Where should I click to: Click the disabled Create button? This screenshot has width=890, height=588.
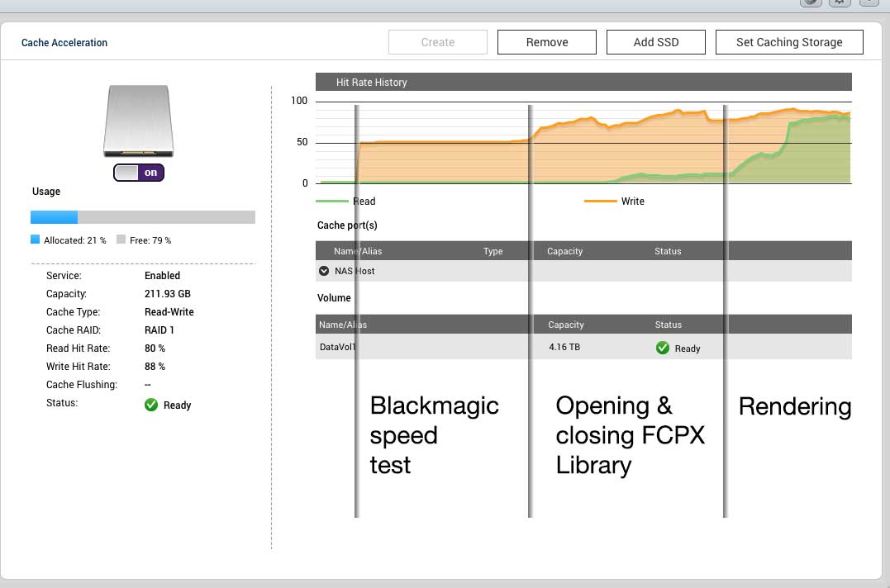(438, 42)
